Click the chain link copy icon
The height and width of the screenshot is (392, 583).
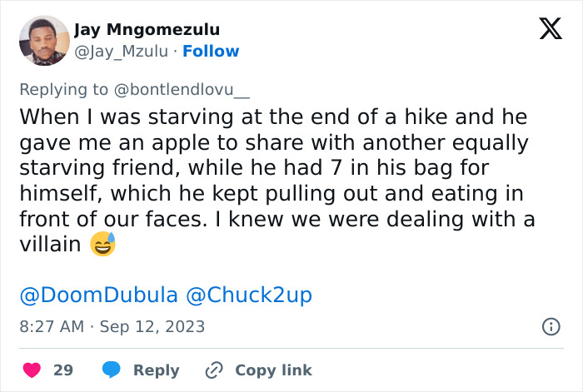[x=214, y=370]
